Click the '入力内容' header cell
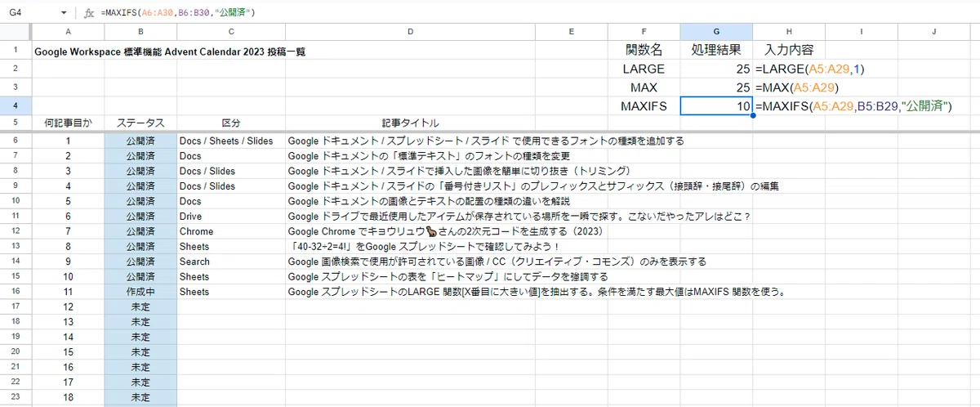Viewport: 980px width, 407px height. point(789,51)
